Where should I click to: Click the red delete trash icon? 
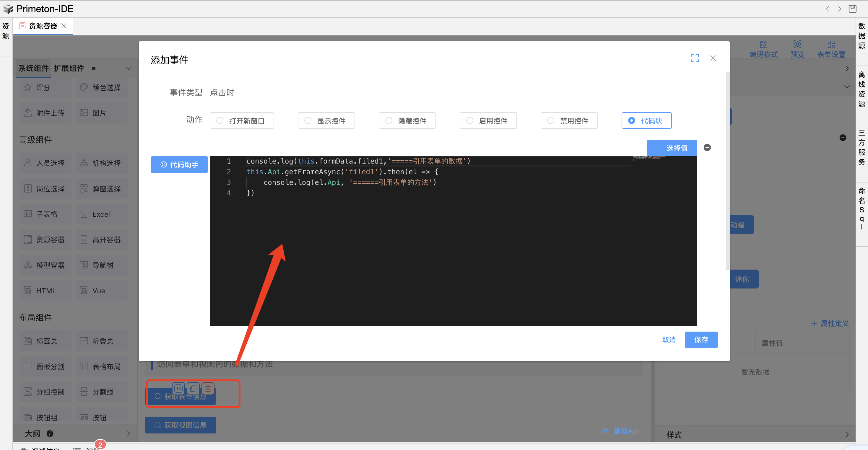(208, 388)
